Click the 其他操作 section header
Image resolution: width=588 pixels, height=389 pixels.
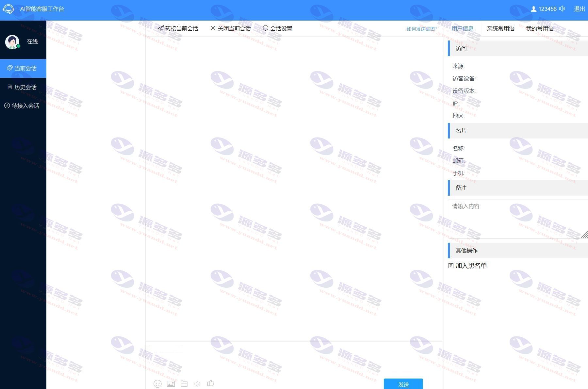(518, 251)
